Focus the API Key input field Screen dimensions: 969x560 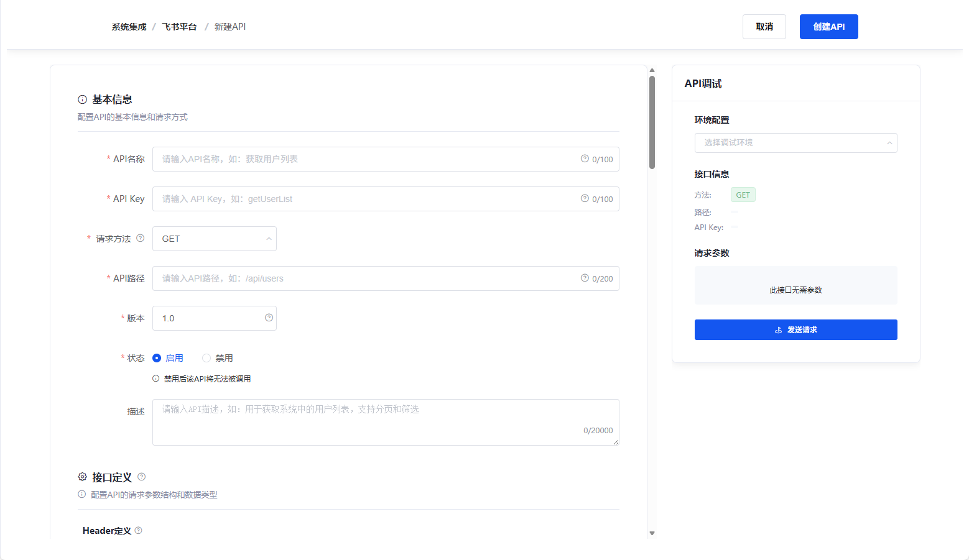tap(386, 199)
